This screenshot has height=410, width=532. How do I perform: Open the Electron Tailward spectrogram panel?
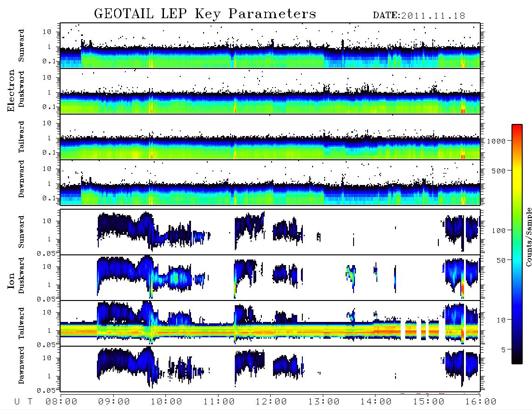270,137
